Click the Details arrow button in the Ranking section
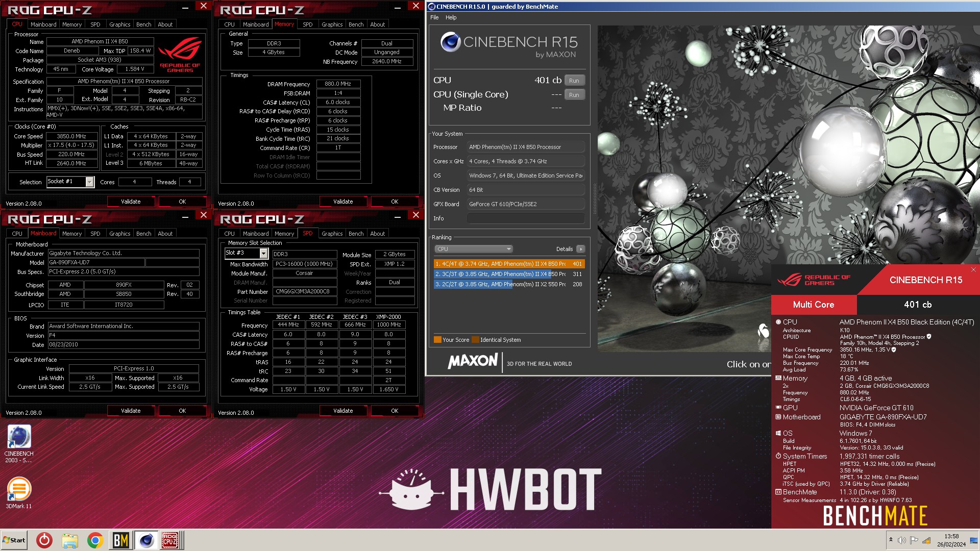980x551 pixels. point(580,249)
